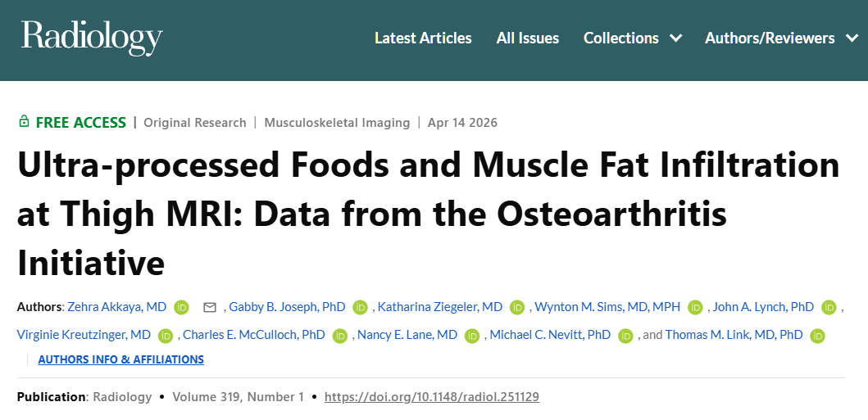Go to Latest Articles
The height and width of the screenshot is (420, 868).
tap(423, 38)
